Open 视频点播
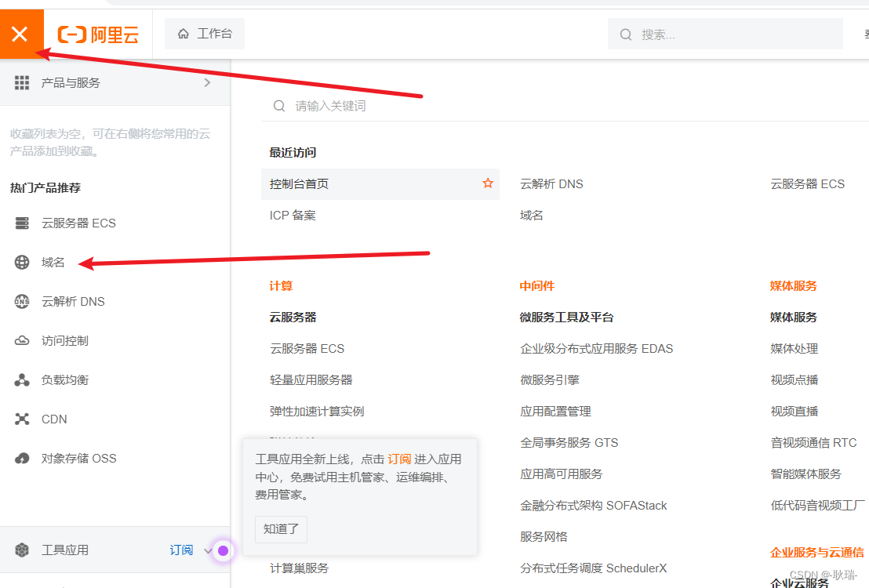 [794, 380]
